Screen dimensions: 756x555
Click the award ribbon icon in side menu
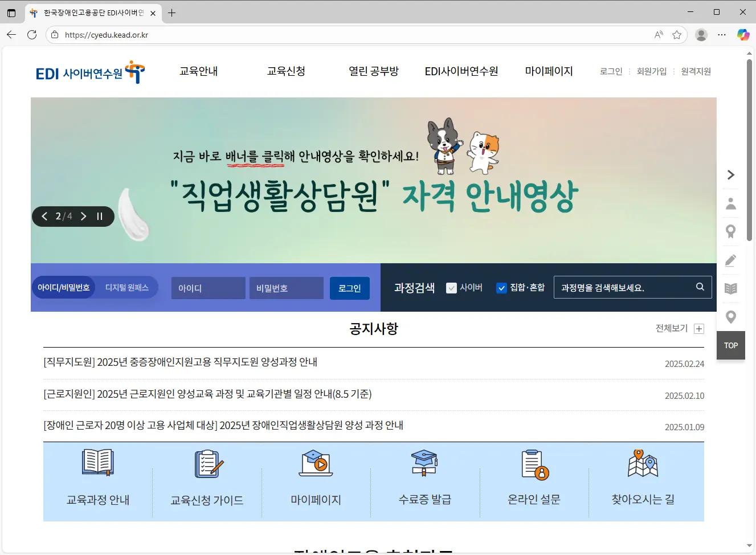pos(731,231)
